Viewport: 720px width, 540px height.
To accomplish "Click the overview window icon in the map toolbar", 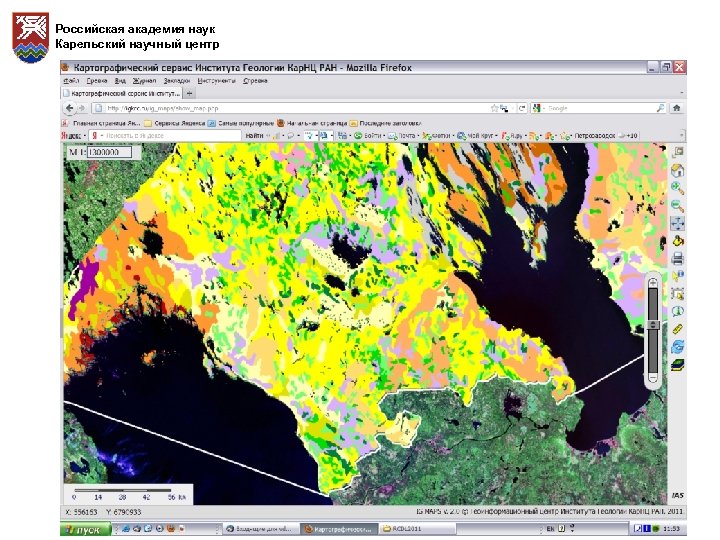I will 678,152.
